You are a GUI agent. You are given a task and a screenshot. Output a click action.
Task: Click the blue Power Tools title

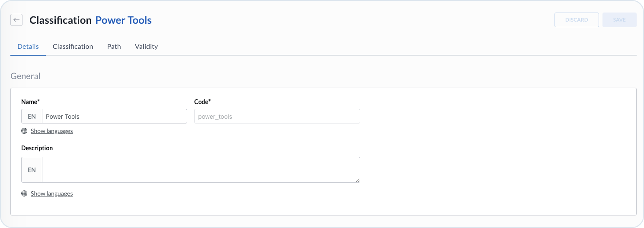(x=123, y=20)
